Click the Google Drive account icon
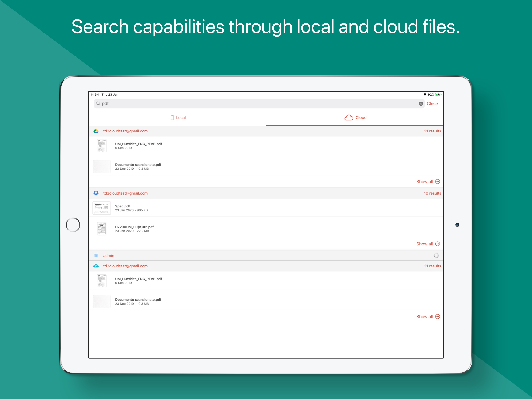 coord(96,131)
